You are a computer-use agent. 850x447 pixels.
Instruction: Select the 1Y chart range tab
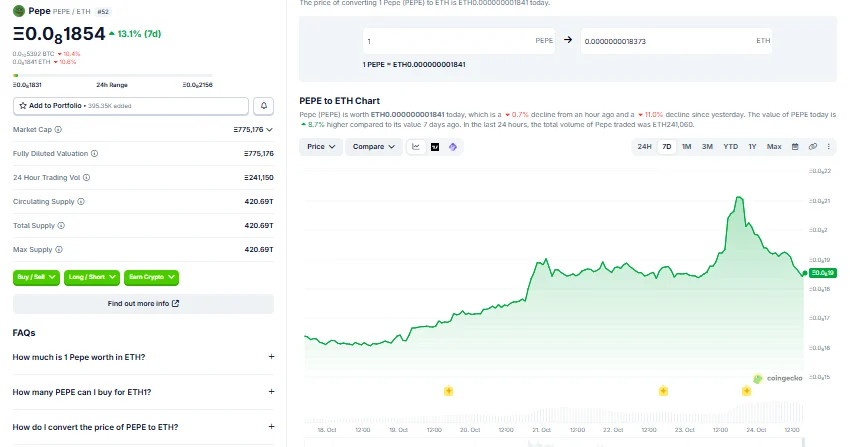pos(752,147)
